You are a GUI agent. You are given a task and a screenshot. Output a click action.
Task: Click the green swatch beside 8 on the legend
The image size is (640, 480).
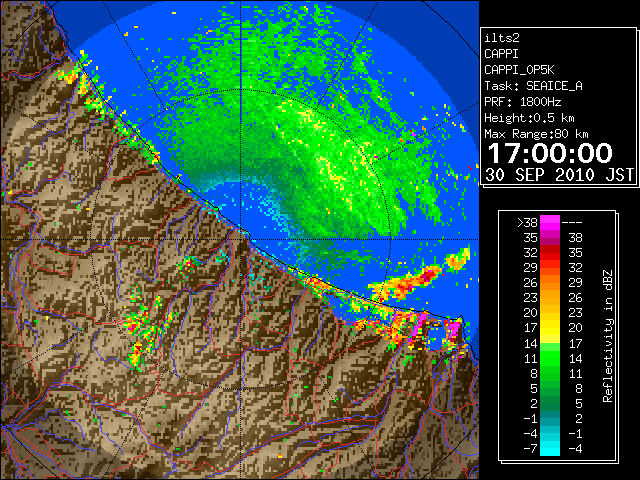coord(550,373)
